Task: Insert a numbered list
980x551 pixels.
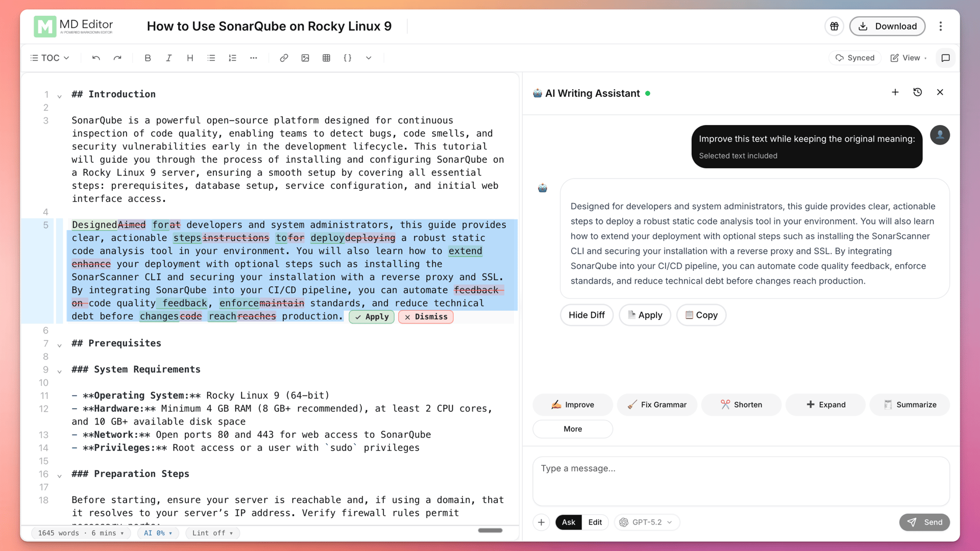Action: coord(233,58)
